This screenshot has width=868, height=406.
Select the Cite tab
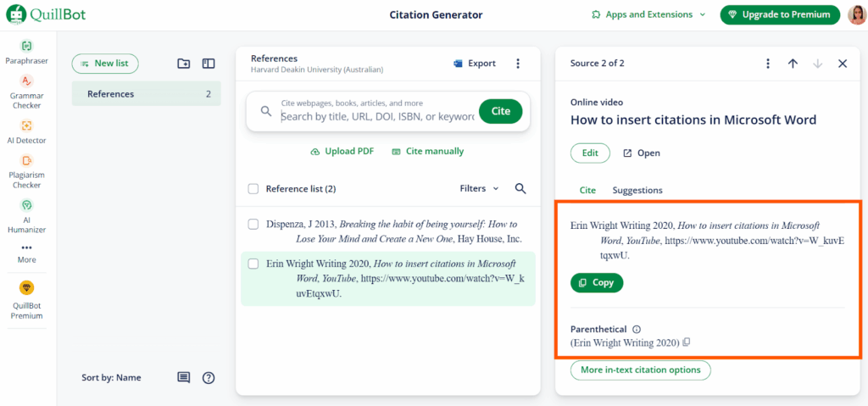pos(587,190)
